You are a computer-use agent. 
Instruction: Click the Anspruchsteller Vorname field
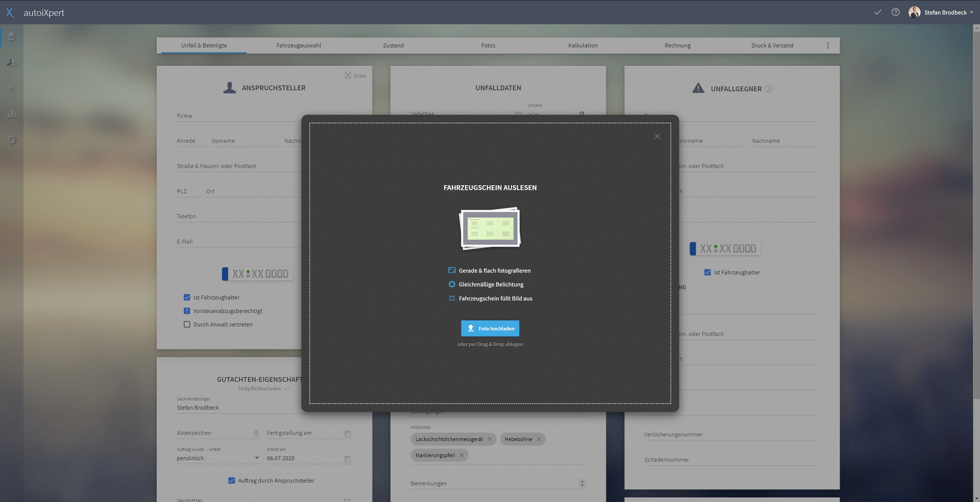point(245,141)
